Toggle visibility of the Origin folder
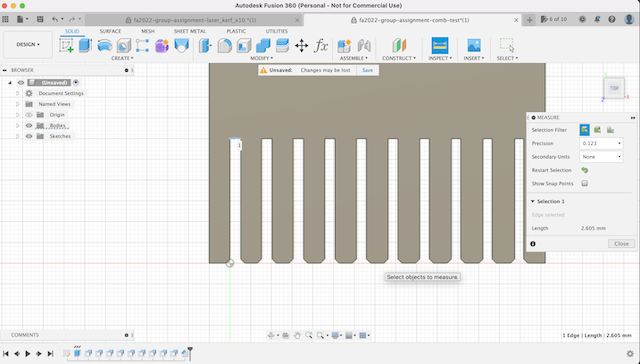This screenshot has height=364, width=640. pyautogui.click(x=29, y=115)
